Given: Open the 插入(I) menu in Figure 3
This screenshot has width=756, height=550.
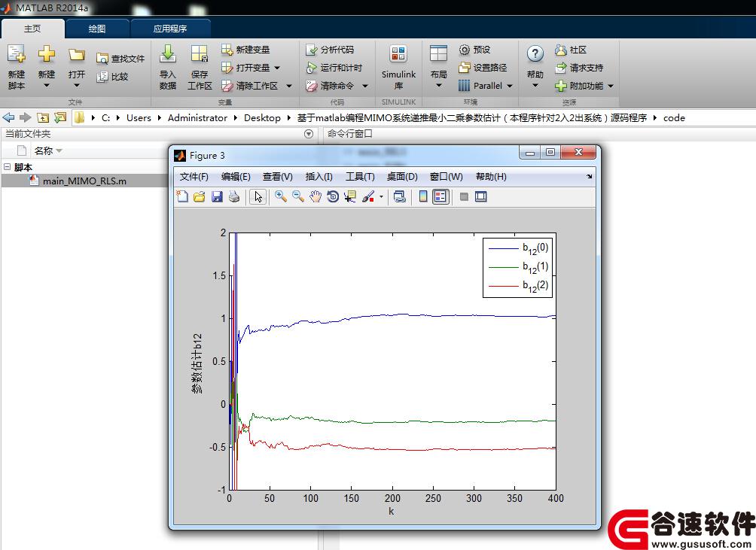Looking at the screenshot, I should tap(319, 177).
